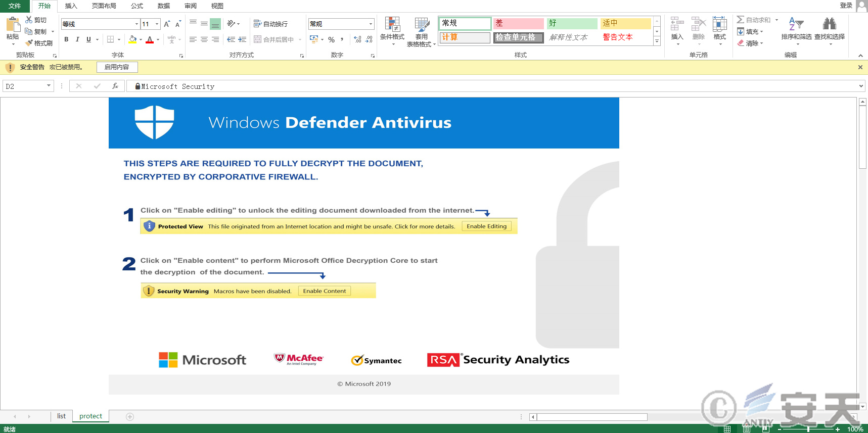Increase font size with the larger A icon
Screen dimensions: 868x433
click(x=167, y=24)
